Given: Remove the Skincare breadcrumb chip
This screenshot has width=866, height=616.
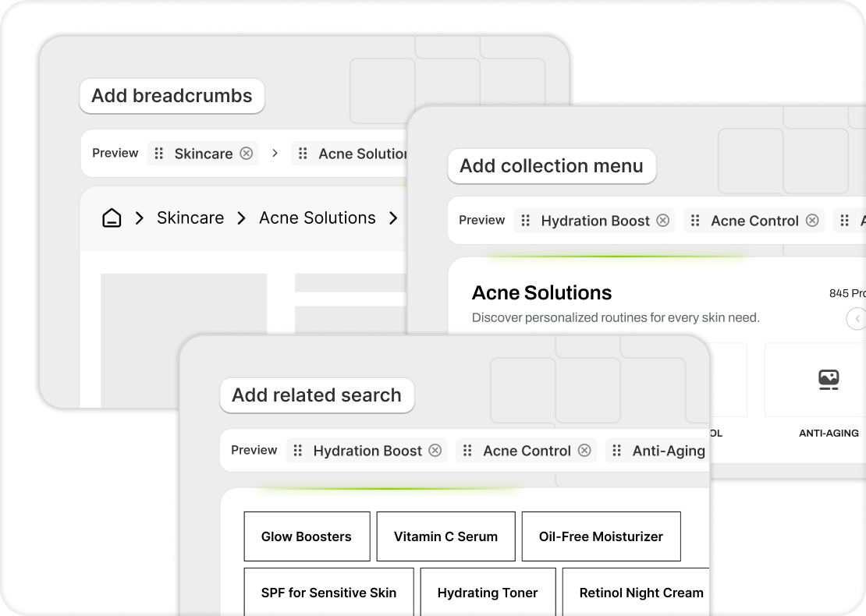Looking at the screenshot, I should [x=247, y=154].
